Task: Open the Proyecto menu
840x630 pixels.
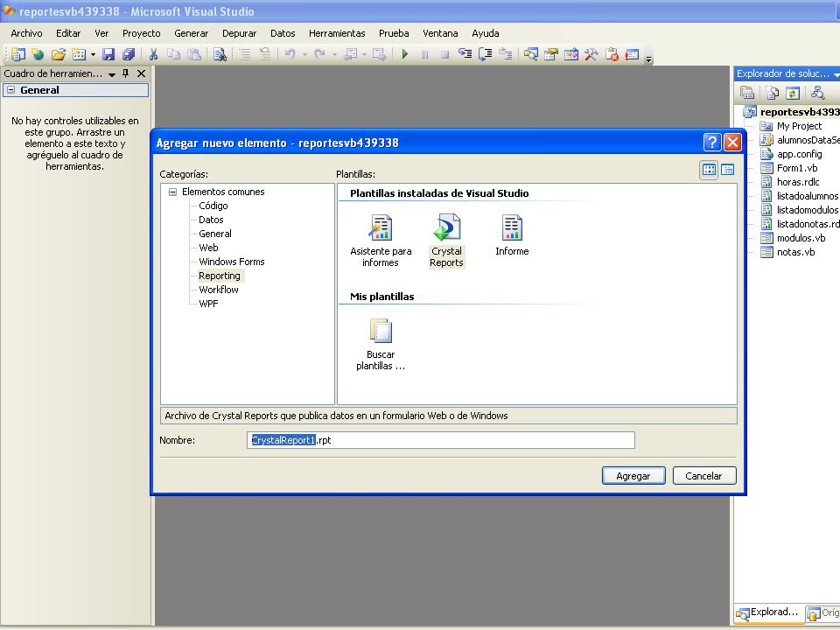Action: pos(142,33)
